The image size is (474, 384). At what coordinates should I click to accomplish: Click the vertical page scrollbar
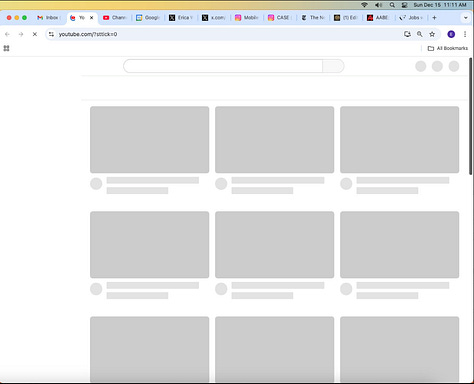pos(470,116)
